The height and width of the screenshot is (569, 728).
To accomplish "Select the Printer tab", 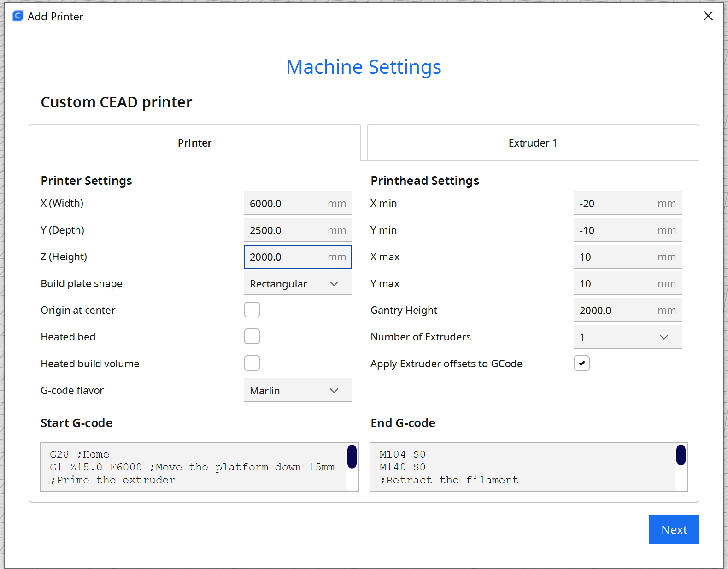I will pos(194,143).
